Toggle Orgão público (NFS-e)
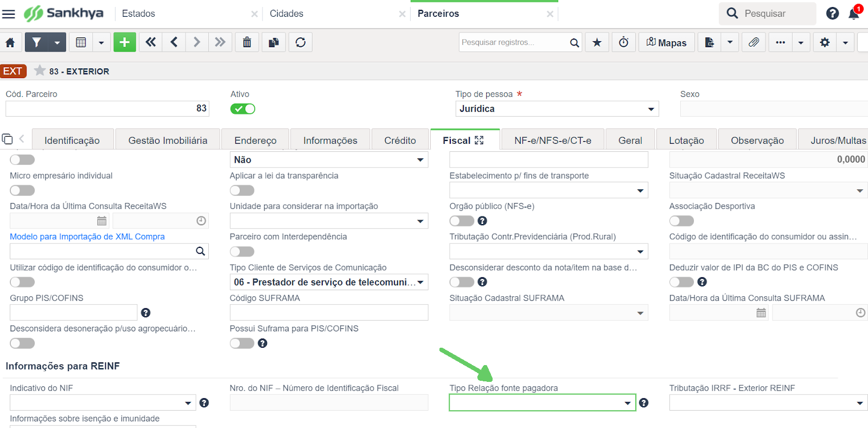 [462, 221]
